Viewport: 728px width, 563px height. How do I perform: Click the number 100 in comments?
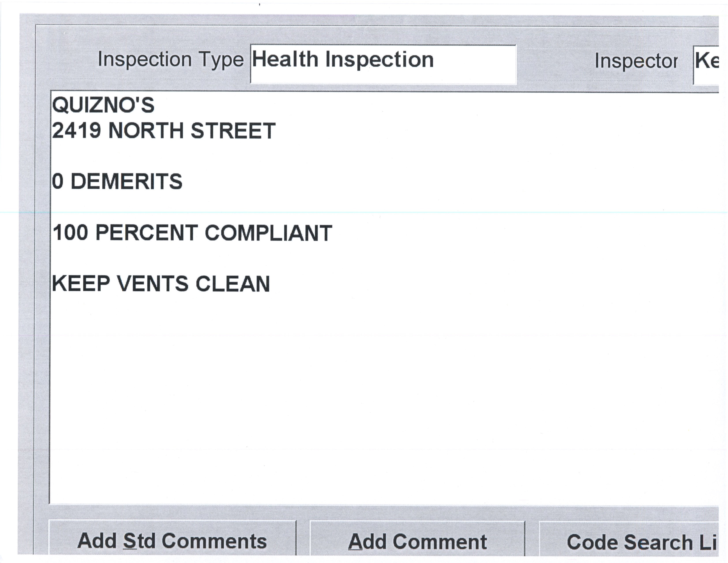71,232
